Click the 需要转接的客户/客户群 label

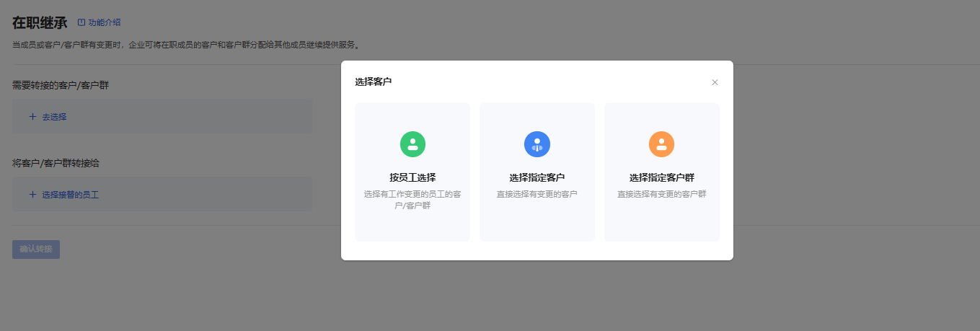(61, 85)
